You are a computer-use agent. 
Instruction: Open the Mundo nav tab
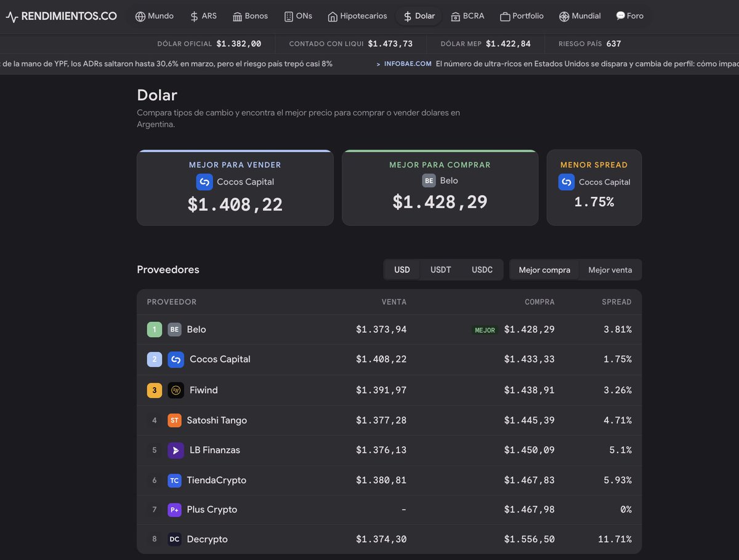(x=155, y=17)
